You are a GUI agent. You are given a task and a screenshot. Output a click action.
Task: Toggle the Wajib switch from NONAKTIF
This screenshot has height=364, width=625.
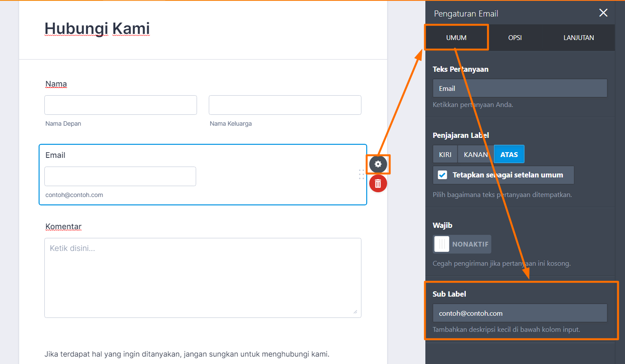click(x=462, y=244)
